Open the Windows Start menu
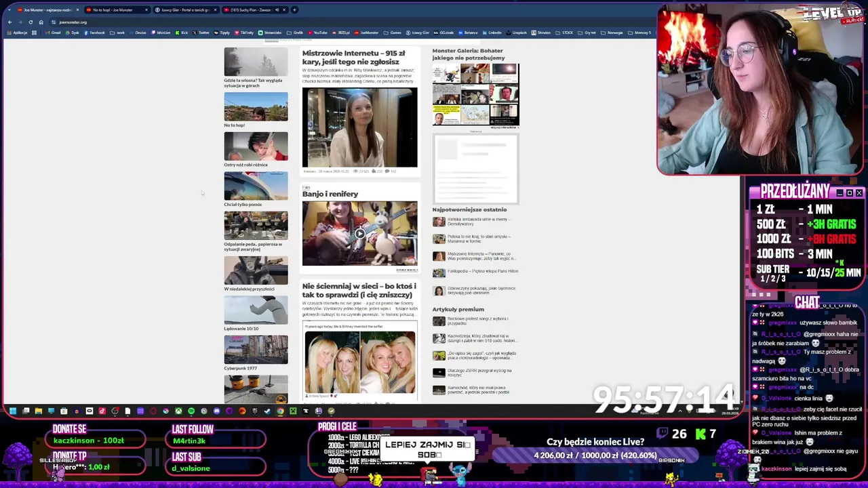 point(13,411)
